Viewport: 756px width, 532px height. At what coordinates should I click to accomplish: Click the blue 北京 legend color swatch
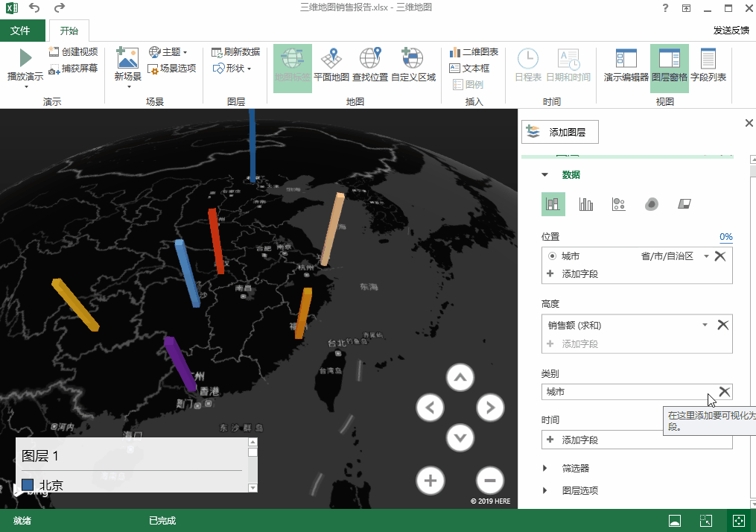[x=28, y=485]
